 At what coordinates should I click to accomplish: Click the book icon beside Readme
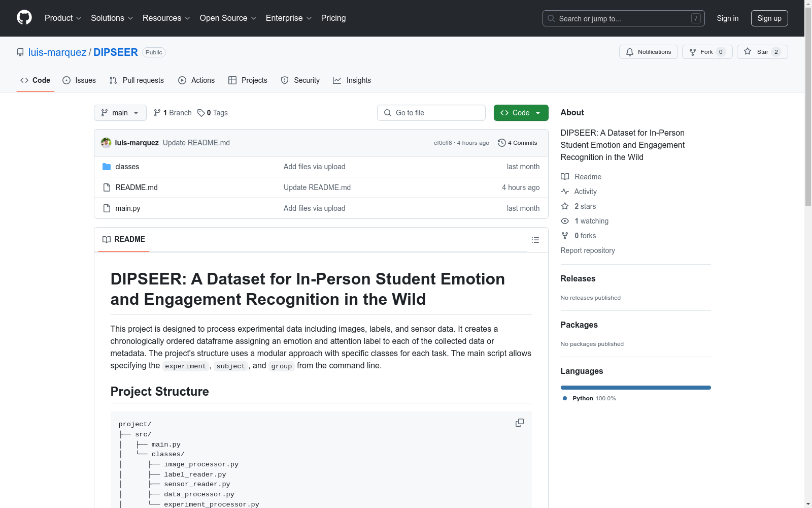click(565, 177)
